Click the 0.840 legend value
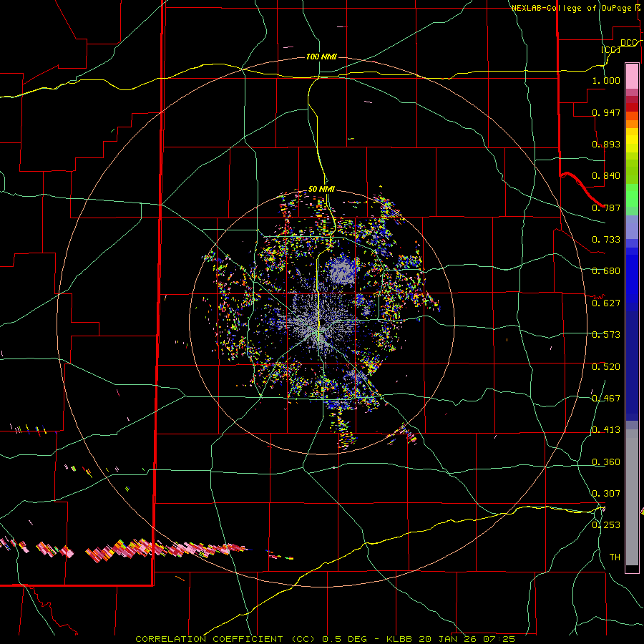Image resolution: width=644 pixels, height=644 pixels. pyautogui.click(x=606, y=176)
